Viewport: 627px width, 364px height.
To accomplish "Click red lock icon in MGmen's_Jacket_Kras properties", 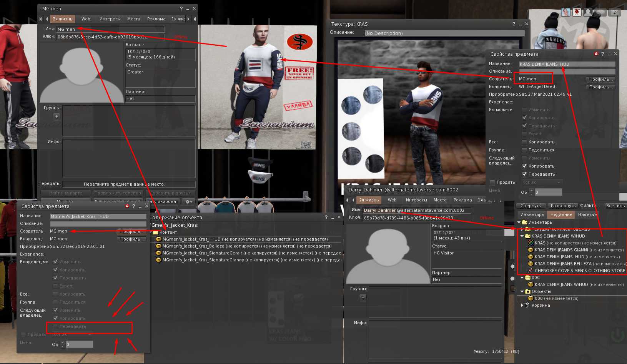I will tap(127, 206).
